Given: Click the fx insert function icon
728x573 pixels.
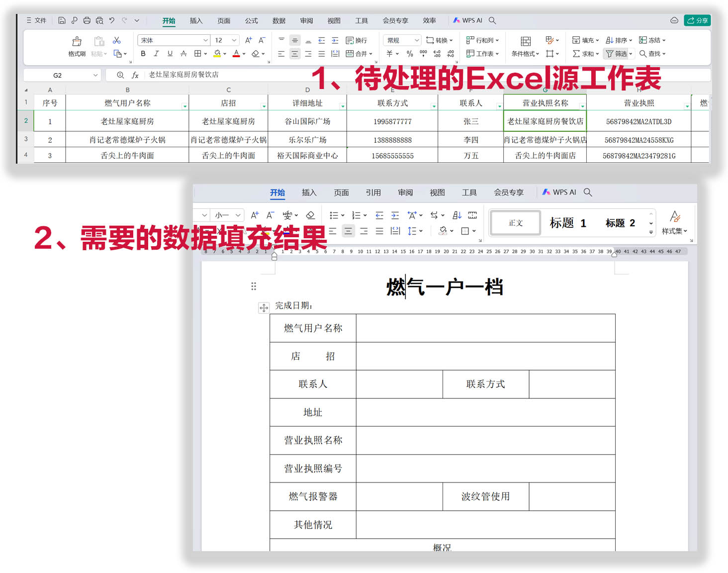Looking at the screenshot, I should tap(135, 75).
